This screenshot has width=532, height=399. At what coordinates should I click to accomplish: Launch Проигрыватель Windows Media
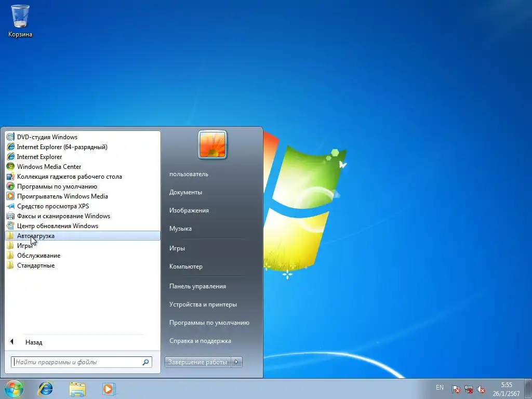click(x=83, y=196)
